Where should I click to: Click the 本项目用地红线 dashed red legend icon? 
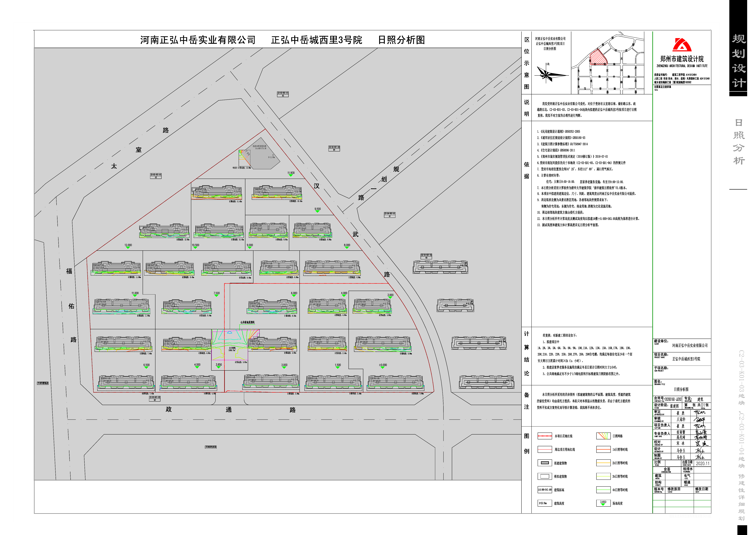[x=545, y=436]
